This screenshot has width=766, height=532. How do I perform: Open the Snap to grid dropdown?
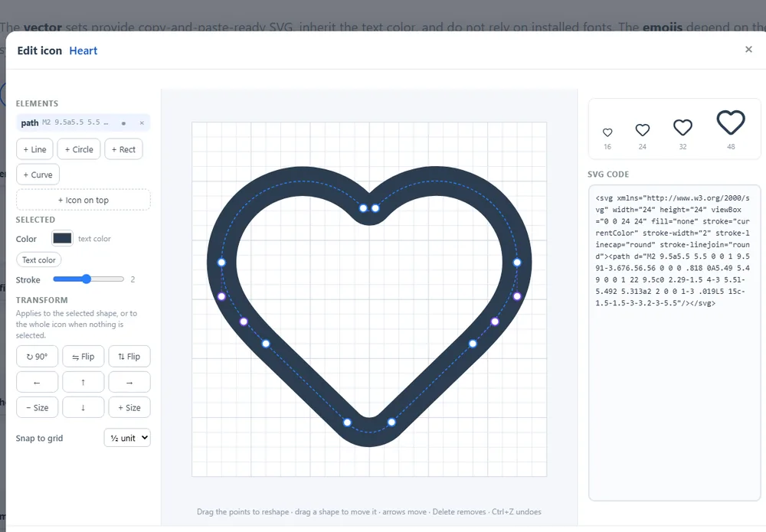(x=127, y=438)
